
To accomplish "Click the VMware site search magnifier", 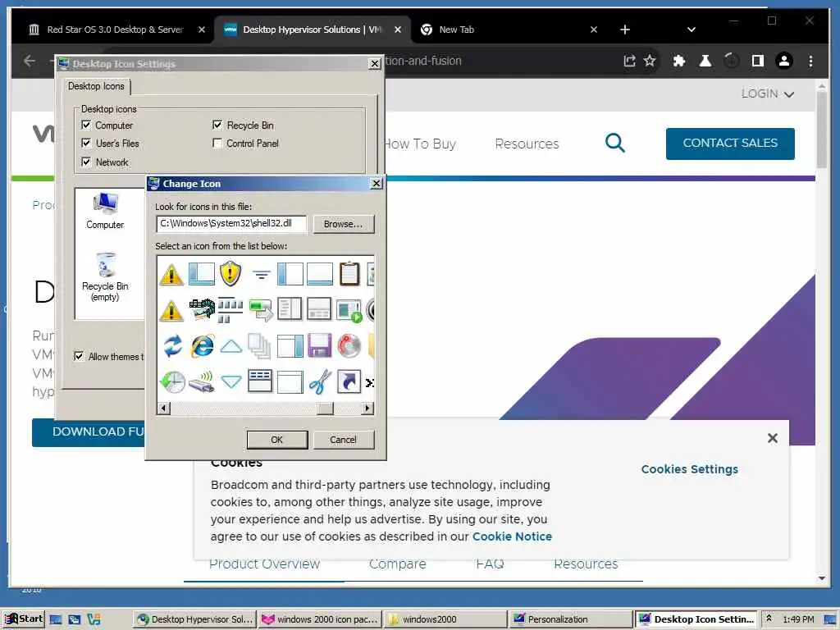I will (x=615, y=143).
